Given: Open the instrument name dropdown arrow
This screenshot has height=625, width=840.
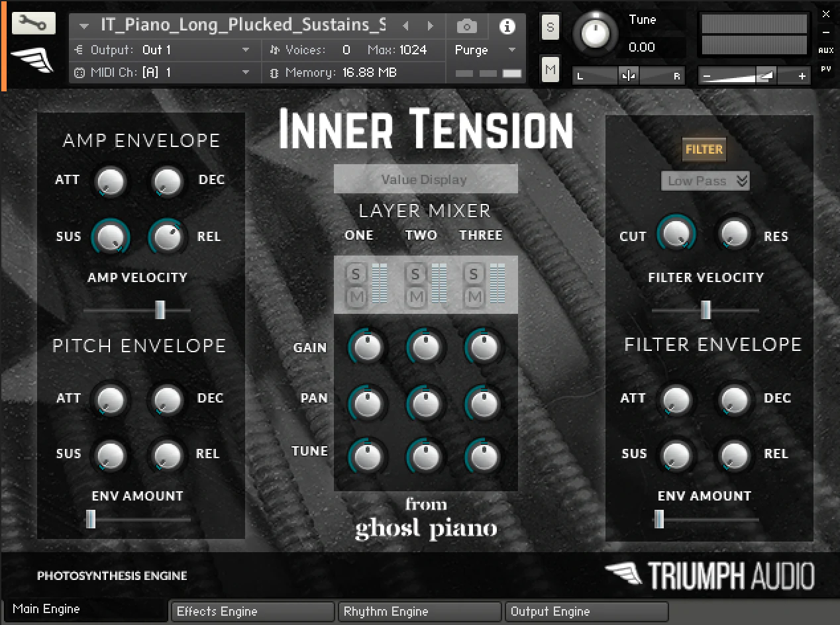Looking at the screenshot, I should tap(83, 26).
